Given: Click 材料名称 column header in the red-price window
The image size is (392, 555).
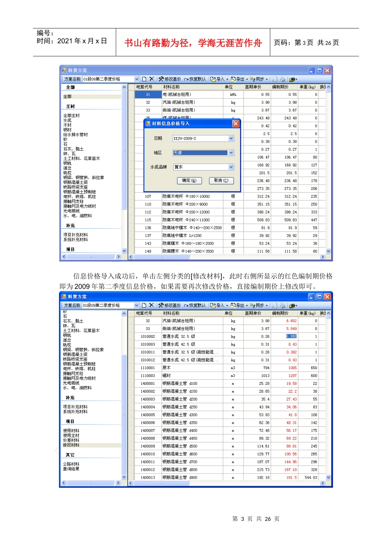Looking at the screenshot, I should coord(192,313).
